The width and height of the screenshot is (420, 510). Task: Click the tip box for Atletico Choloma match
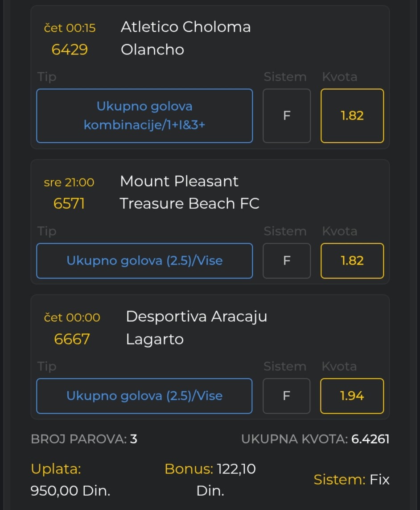(144, 116)
